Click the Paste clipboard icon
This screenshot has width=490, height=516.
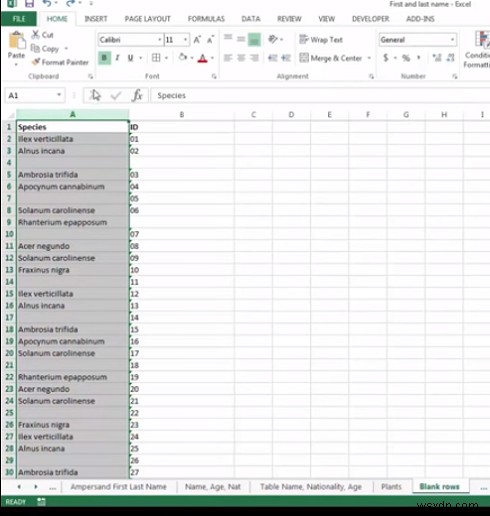(x=16, y=41)
